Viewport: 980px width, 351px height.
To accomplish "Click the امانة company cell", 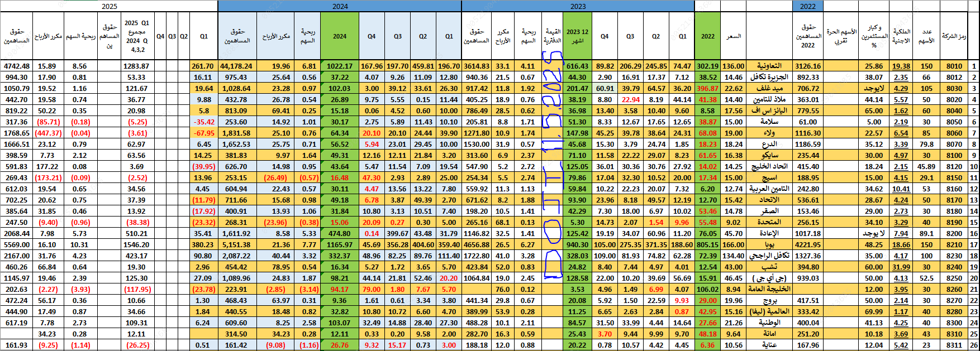I will 769,334.
